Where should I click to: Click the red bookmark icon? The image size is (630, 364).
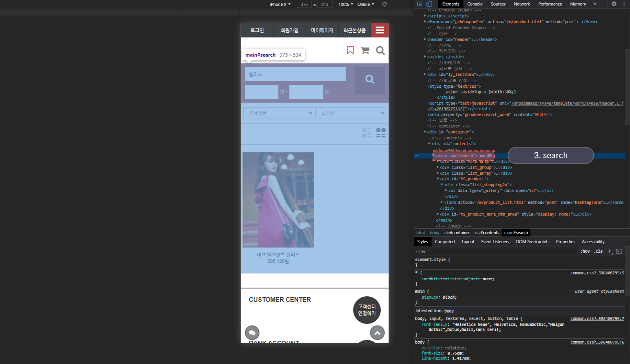pyautogui.click(x=350, y=50)
